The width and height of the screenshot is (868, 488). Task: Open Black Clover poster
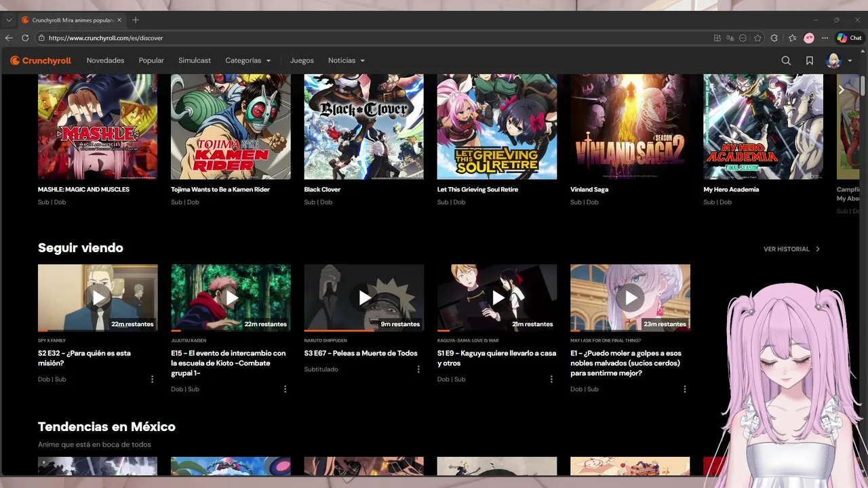click(364, 127)
